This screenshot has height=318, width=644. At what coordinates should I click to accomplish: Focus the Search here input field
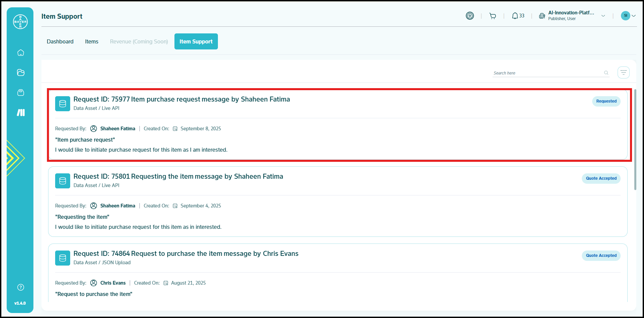tap(547, 73)
